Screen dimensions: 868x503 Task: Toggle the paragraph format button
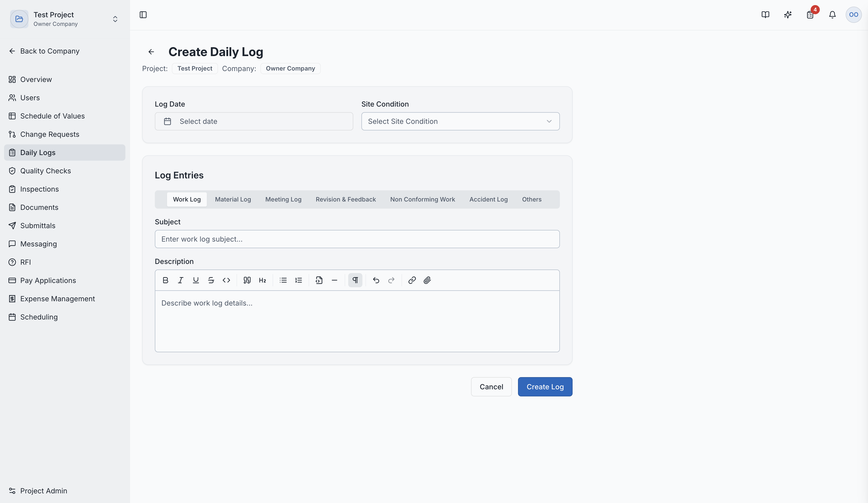[355, 280]
